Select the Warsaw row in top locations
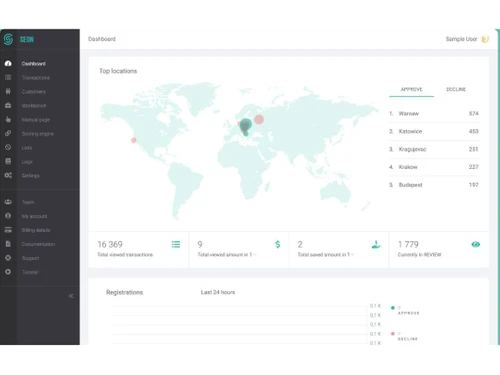The height and width of the screenshot is (375, 500). click(434, 114)
